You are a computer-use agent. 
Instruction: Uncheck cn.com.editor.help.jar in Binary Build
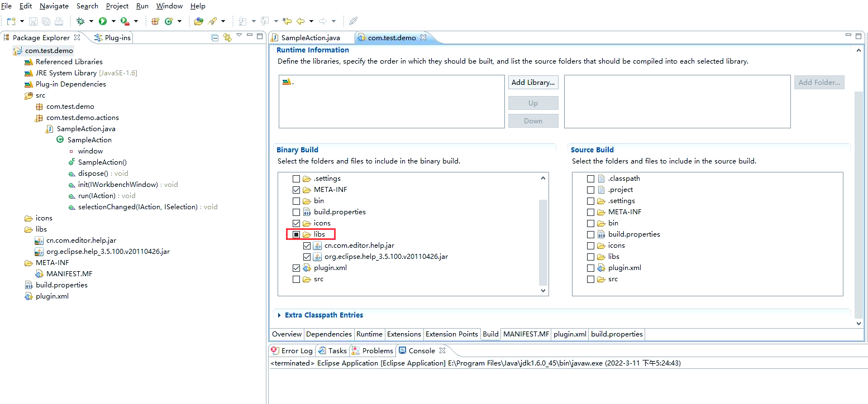tap(307, 246)
